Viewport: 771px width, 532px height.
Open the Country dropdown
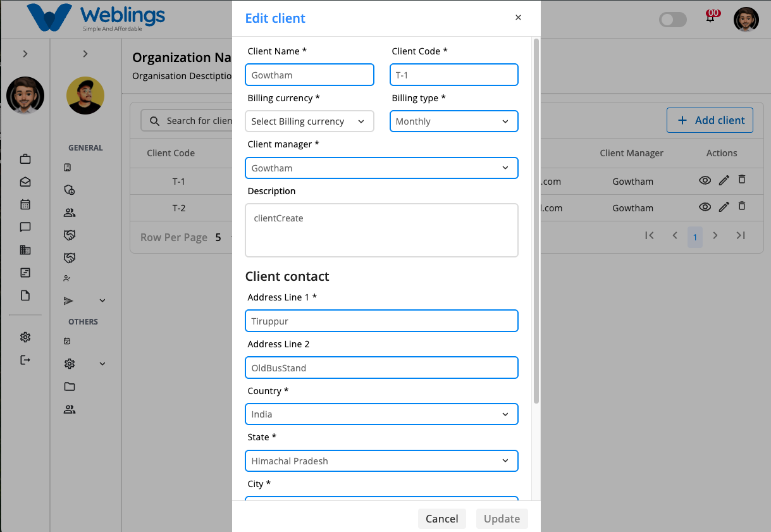pyautogui.click(x=382, y=414)
